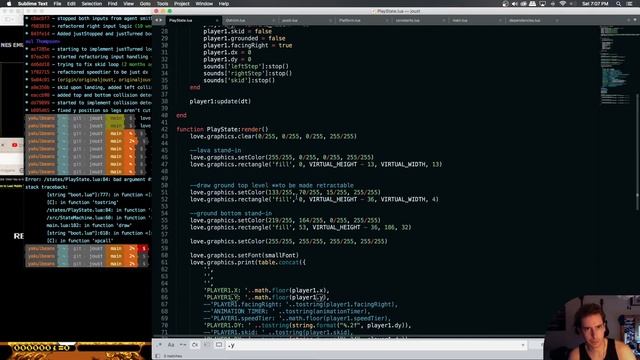The image size is (640, 360).
Task: Close the main.lua tab
Action: coord(500,20)
